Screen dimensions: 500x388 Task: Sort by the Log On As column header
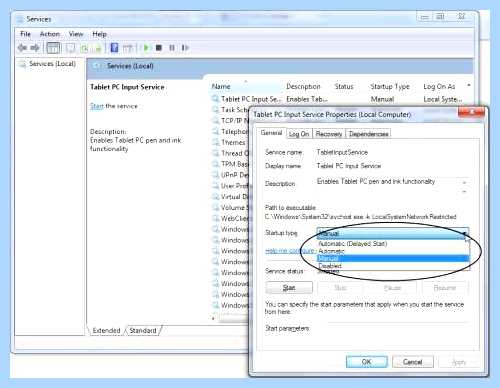click(439, 86)
